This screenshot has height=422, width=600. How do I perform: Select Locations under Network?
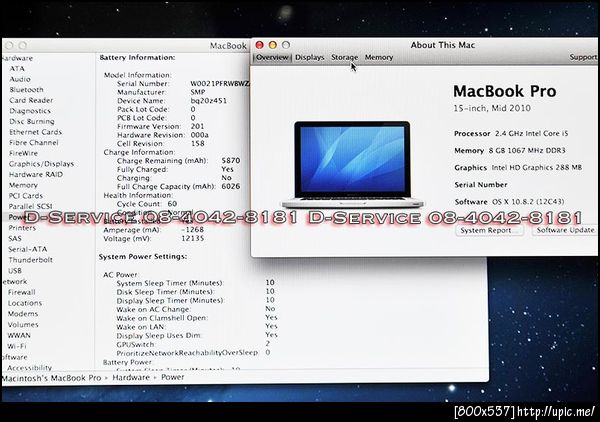(x=25, y=303)
